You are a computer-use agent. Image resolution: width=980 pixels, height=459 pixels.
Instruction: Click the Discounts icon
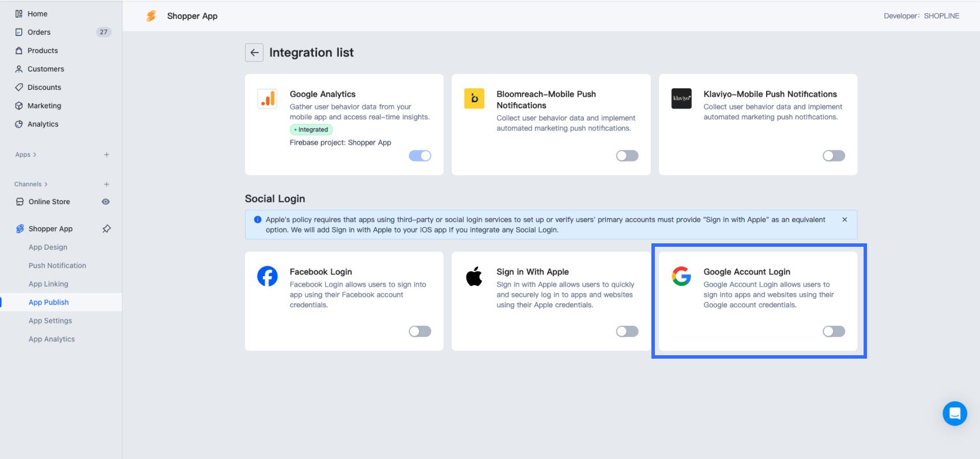point(19,87)
